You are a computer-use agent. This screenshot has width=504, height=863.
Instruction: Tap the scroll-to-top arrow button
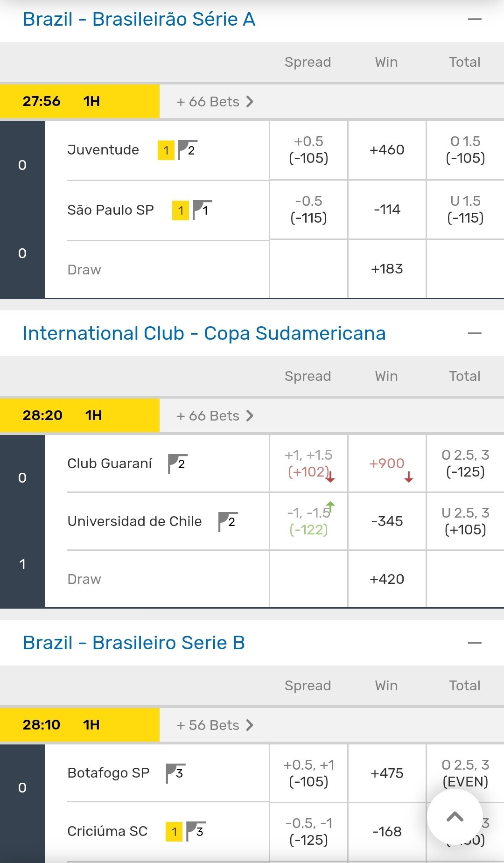coord(455,817)
